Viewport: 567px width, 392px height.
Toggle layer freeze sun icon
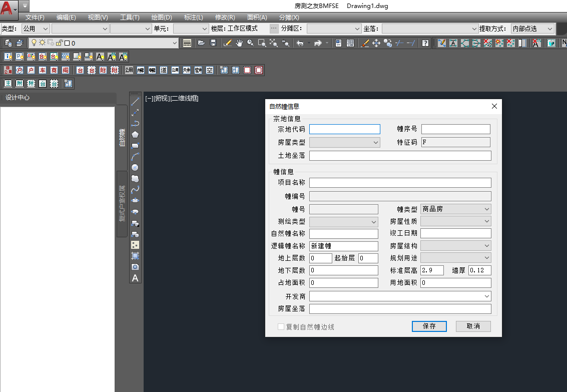click(x=43, y=43)
